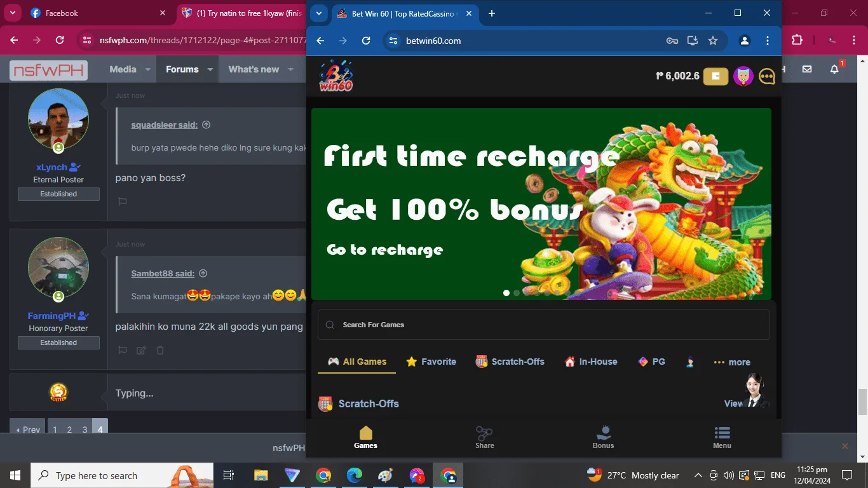Open Microsoft Edge from the taskbar
The width and height of the screenshot is (868, 488).
(x=355, y=475)
